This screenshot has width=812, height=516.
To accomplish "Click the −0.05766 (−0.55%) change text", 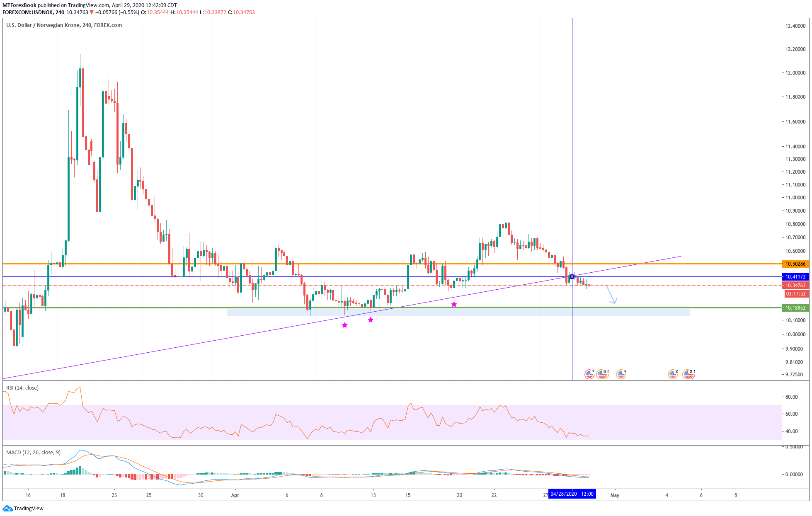I will [x=117, y=12].
